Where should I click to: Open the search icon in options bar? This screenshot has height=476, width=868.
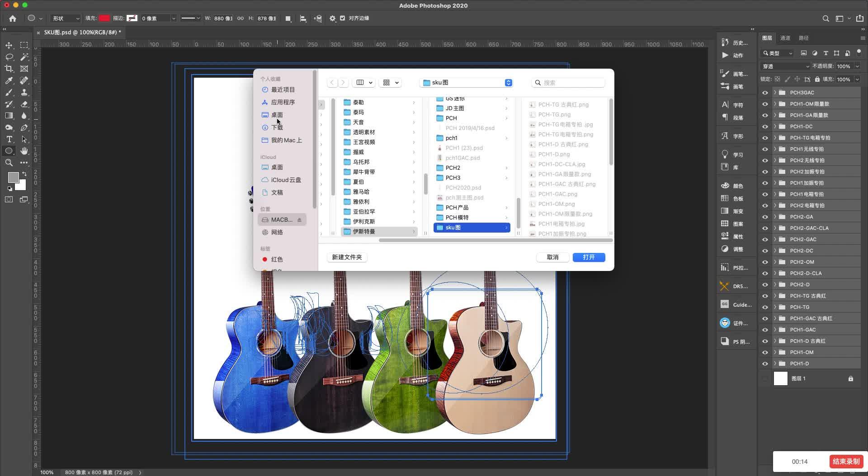tap(826, 19)
